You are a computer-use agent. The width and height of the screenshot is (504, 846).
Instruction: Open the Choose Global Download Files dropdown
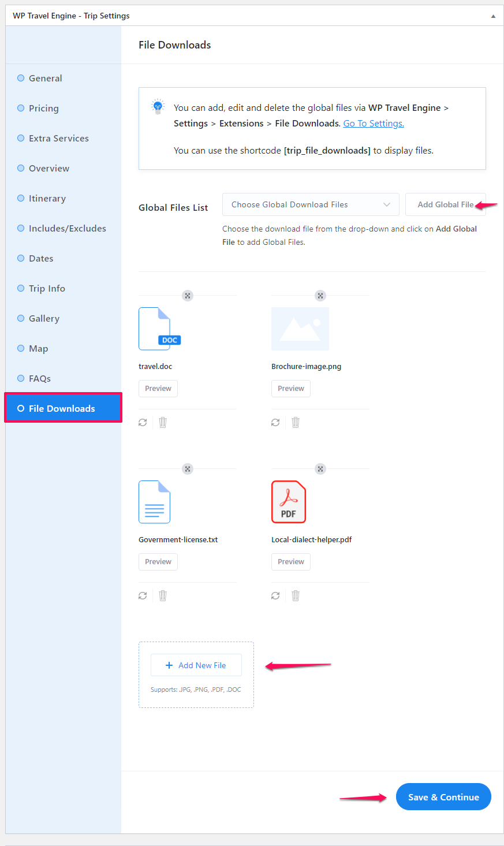click(x=311, y=204)
